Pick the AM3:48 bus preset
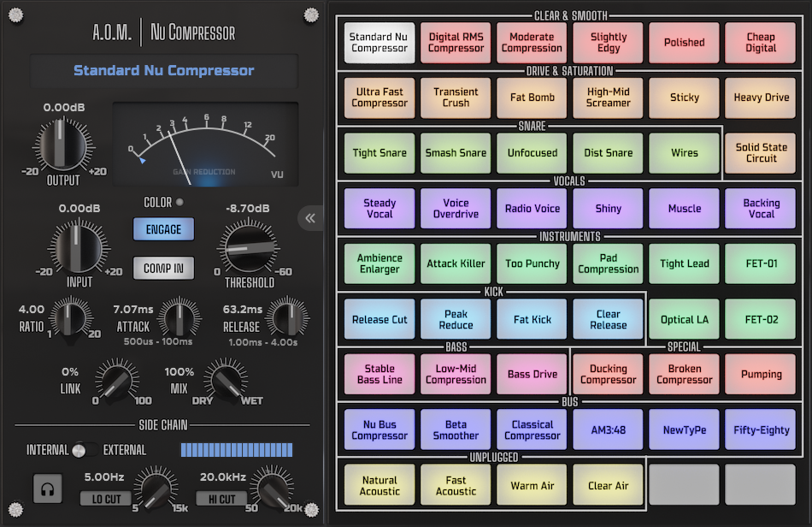The width and height of the screenshot is (812, 527). (609, 429)
